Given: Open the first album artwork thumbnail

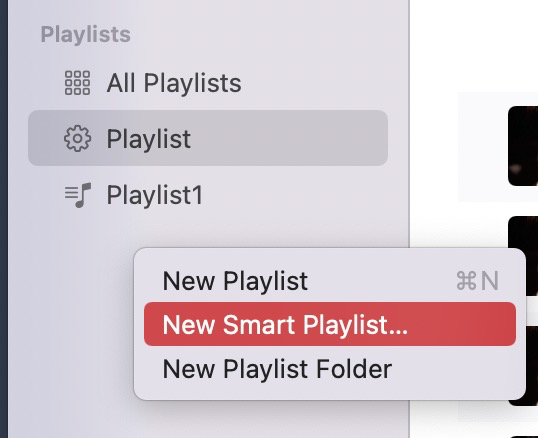Looking at the screenshot, I should [523, 146].
